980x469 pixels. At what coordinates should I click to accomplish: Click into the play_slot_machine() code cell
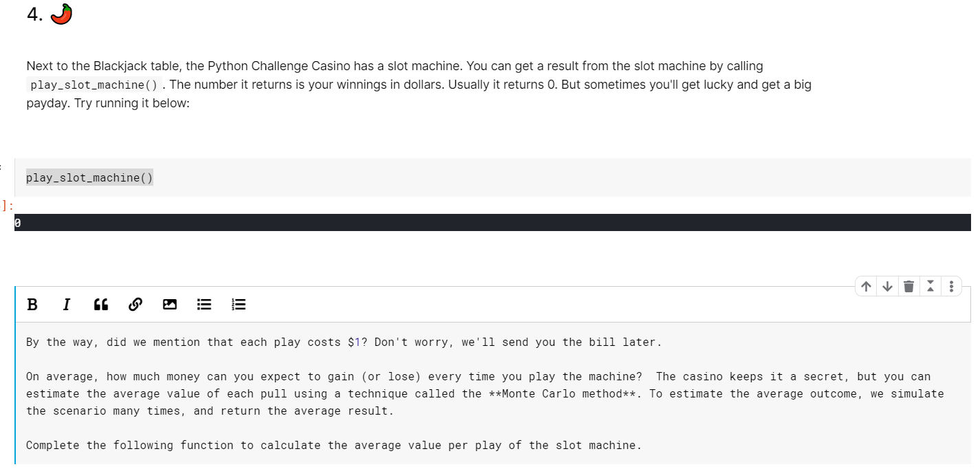[492, 177]
